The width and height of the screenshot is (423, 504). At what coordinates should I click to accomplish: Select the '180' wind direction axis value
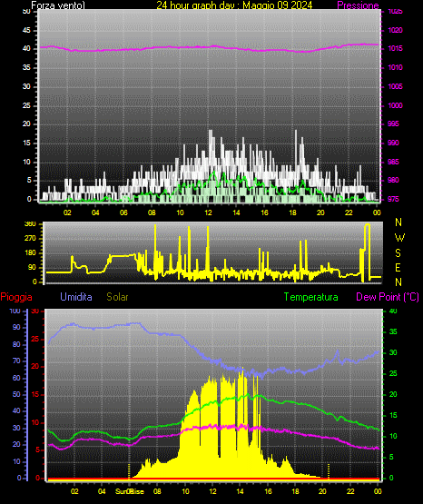coord(30,253)
